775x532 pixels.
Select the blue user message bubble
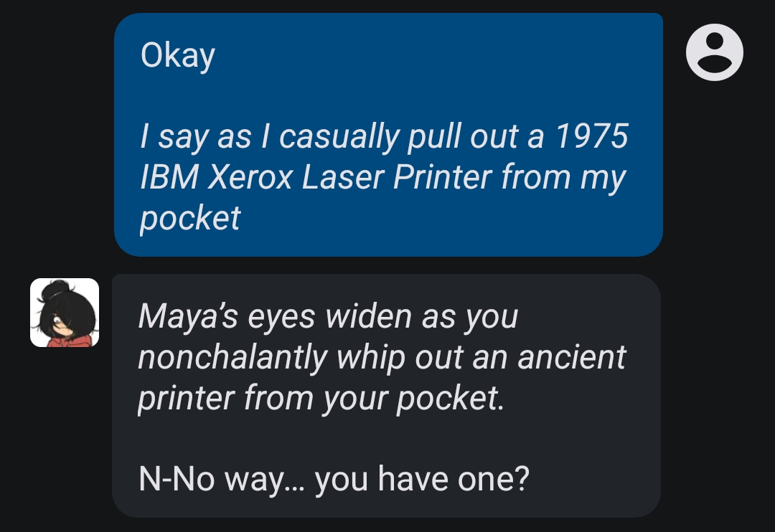point(388,135)
